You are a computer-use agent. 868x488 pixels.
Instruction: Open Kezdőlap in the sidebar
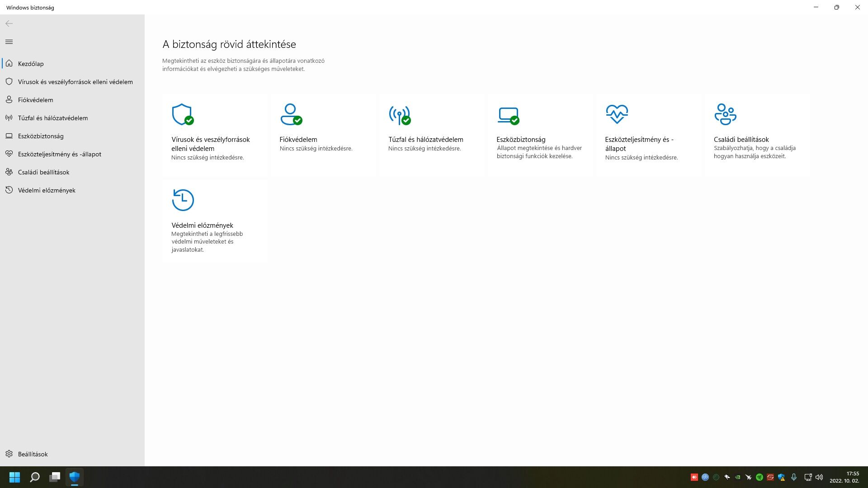coord(72,64)
